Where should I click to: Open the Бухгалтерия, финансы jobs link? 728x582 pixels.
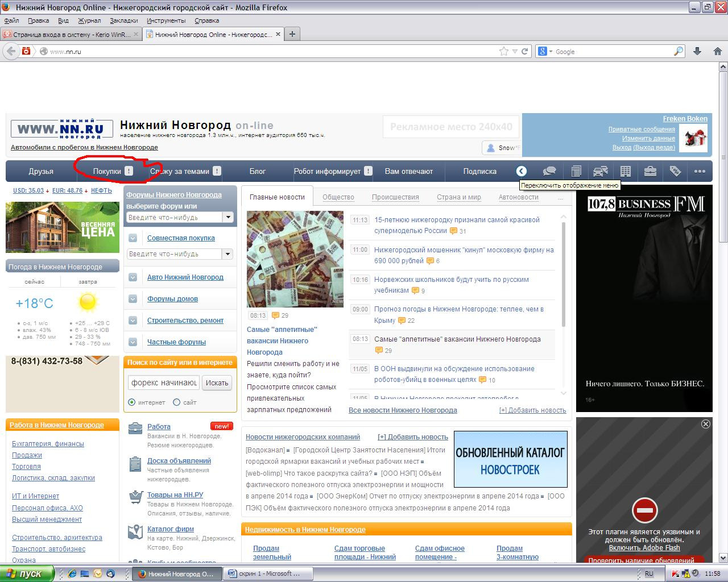click(48, 444)
